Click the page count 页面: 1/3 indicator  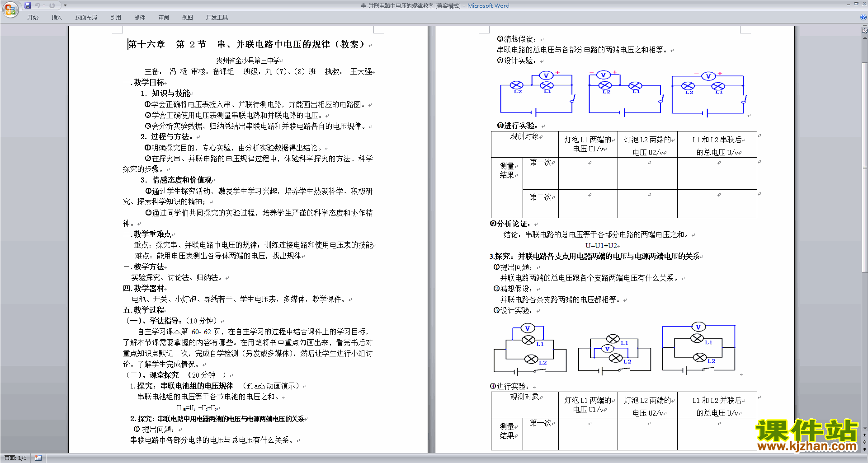point(15,458)
